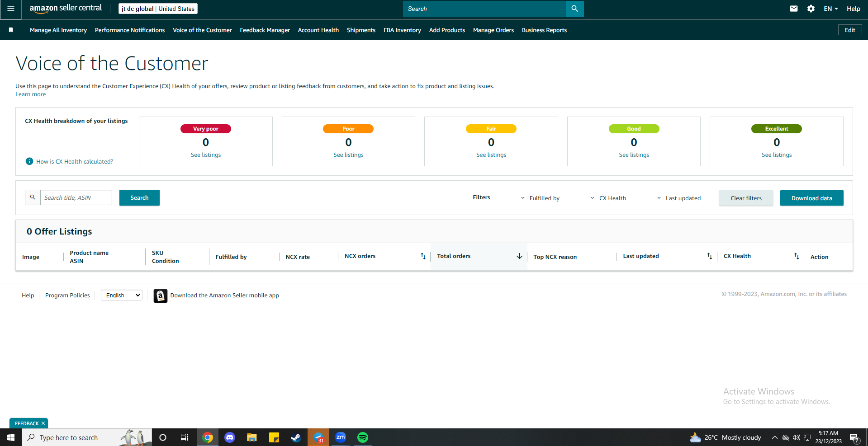Click the info icon beside CX Health calculated
The image size is (868, 446).
point(29,161)
